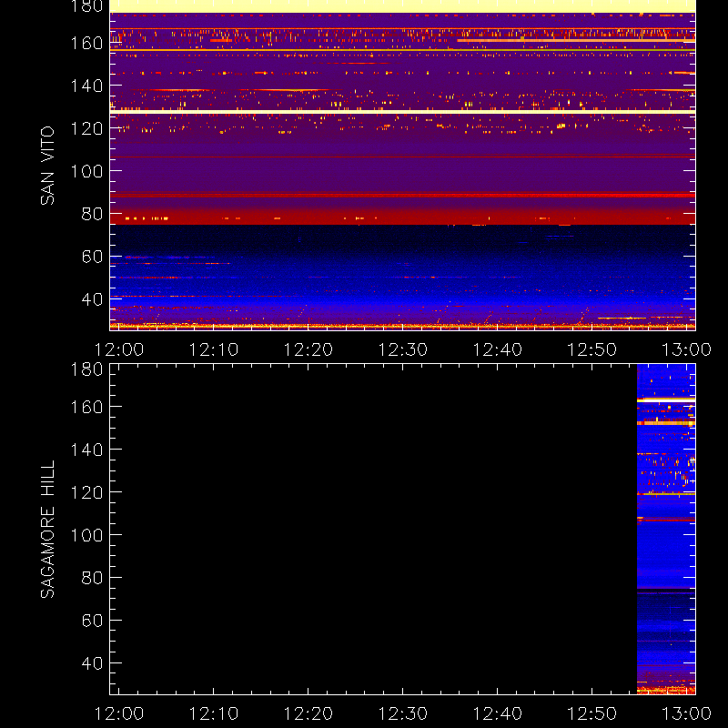Image resolution: width=728 pixels, height=728 pixels.
Task: Click the 12:20 time label under San Vito plot
Action: [x=308, y=349]
